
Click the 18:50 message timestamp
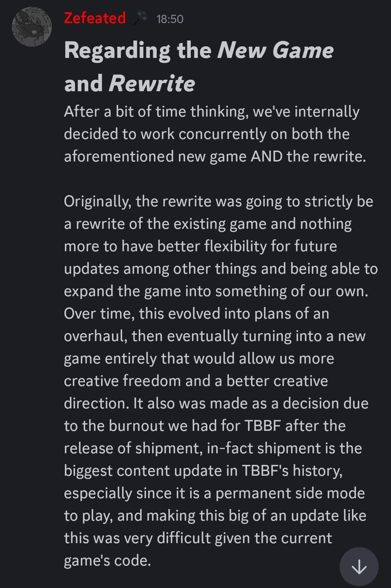click(169, 19)
